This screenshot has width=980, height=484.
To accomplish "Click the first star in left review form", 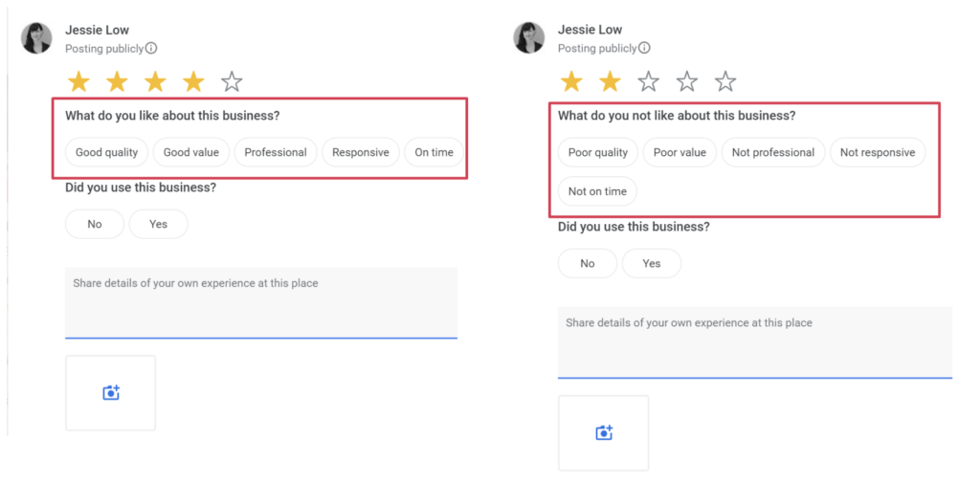I will (x=78, y=82).
